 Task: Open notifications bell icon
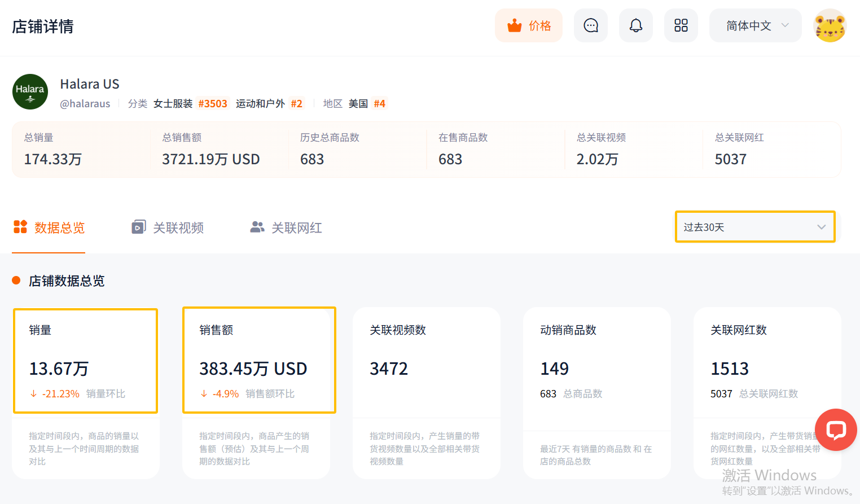[x=636, y=25]
